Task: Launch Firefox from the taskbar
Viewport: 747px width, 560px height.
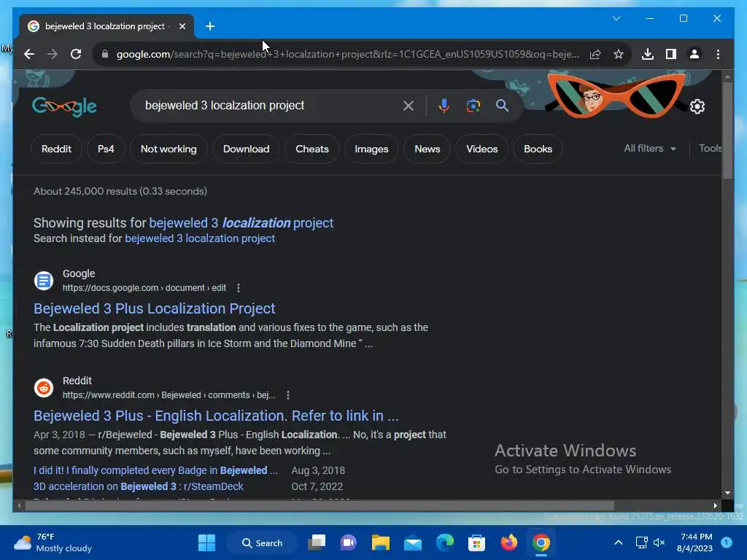Action: (x=508, y=542)
